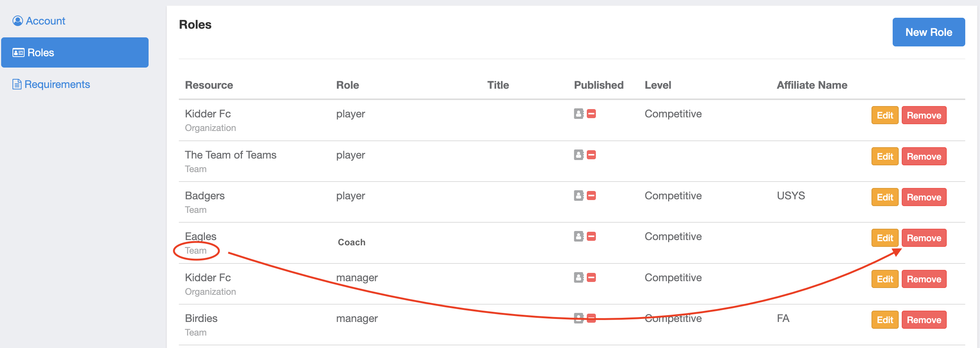The image size is (980, 348).
Task: Edit The Team of Teams player role
Action: tap(884, 156)
